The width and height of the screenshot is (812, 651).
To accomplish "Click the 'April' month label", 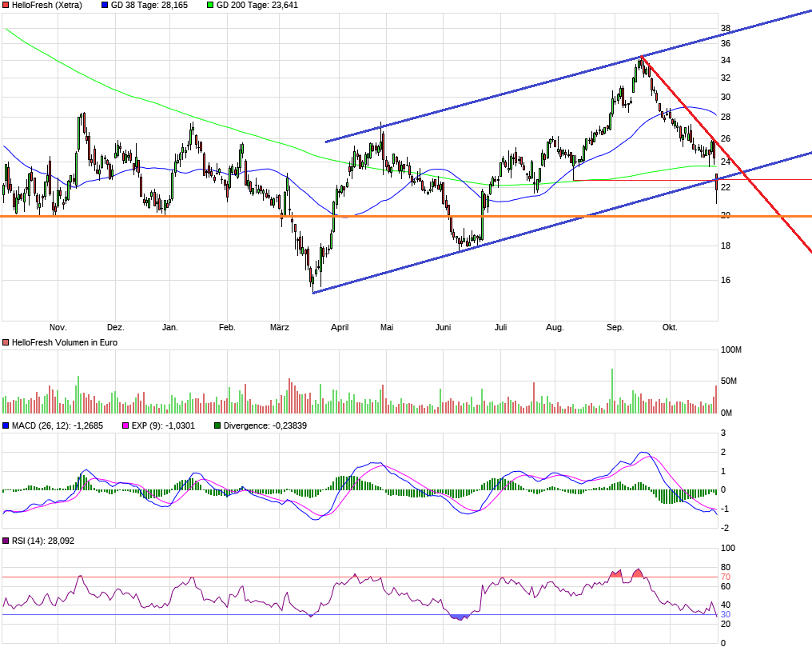I will [x=340, y=328].
